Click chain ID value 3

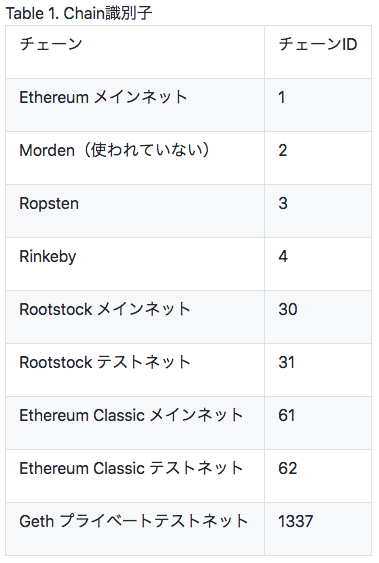[283, 204]
